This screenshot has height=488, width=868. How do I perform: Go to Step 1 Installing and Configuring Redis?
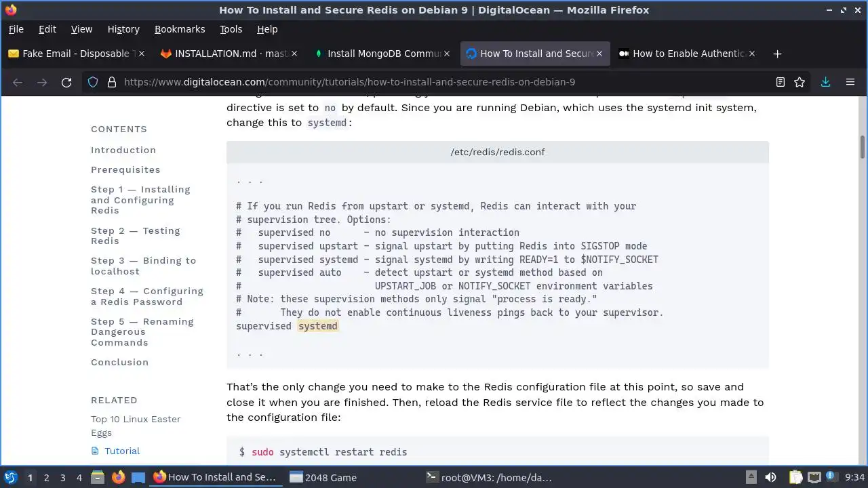(x=140, y=200)
